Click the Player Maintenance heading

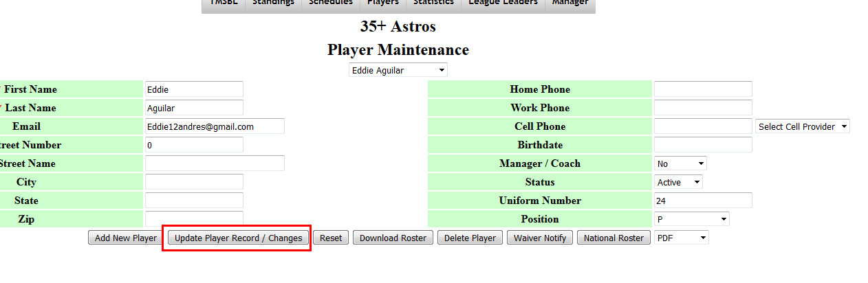coord(398,50)
